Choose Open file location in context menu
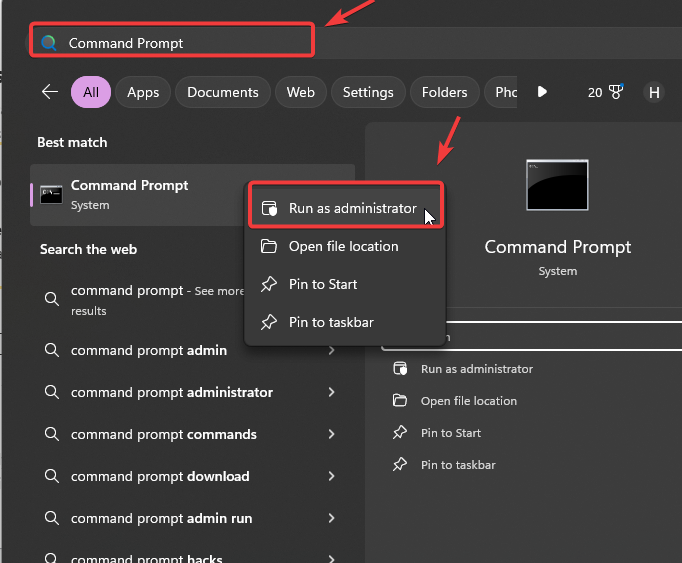The image size is (682, 563). coord(343,247)
